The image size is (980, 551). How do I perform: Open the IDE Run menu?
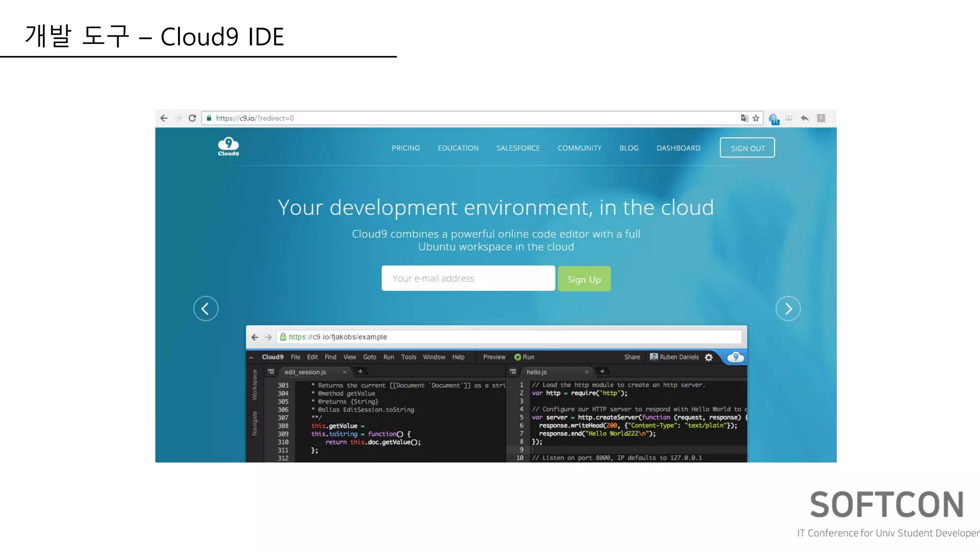pos(389,357)
